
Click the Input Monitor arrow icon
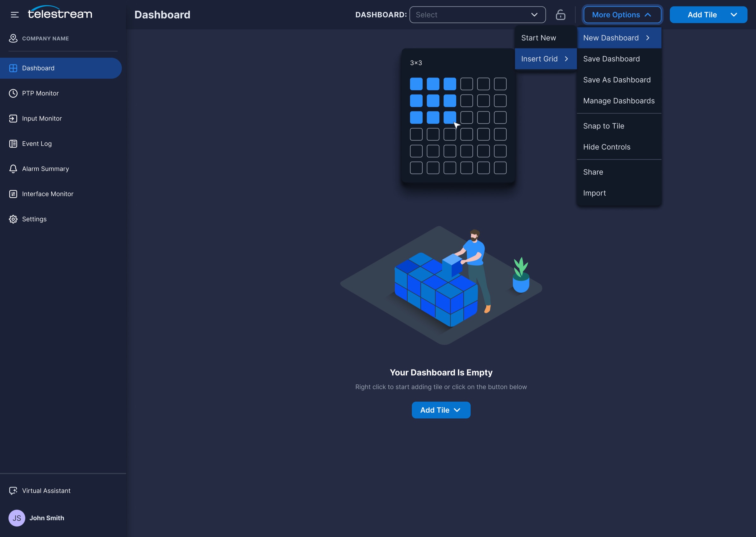click(x=13, y=118)
